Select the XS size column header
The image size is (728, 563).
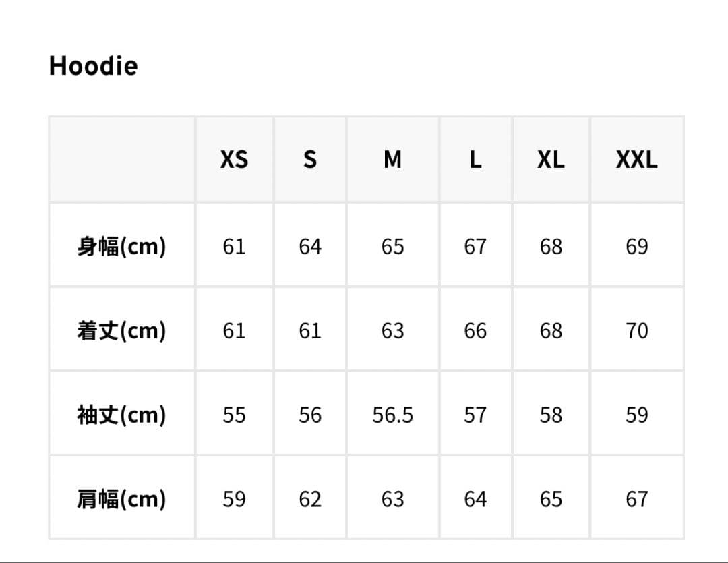click(234, 160)
